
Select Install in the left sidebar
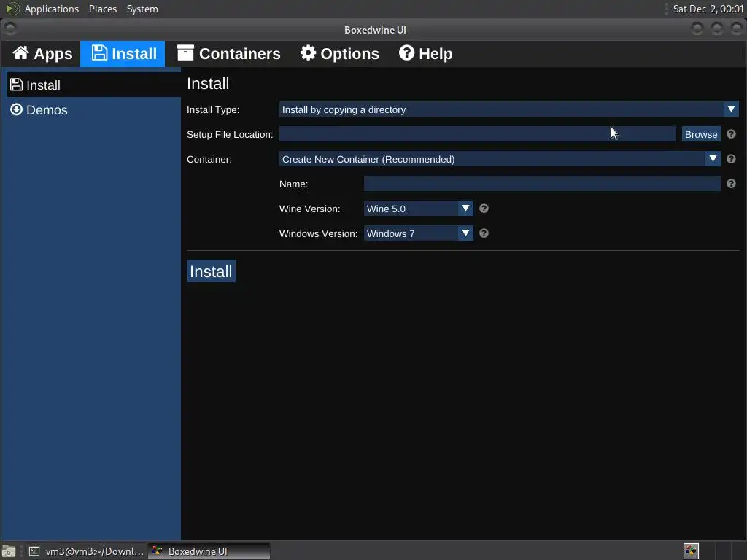pyautogui.click(x=94, y=85)
